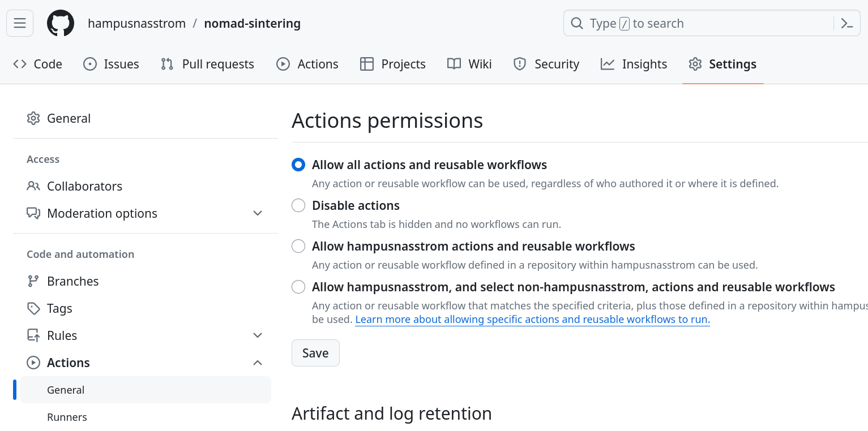Open Branches settings in sidebar
This screenshot has height=431, width=868.
(x=72, y=281)
